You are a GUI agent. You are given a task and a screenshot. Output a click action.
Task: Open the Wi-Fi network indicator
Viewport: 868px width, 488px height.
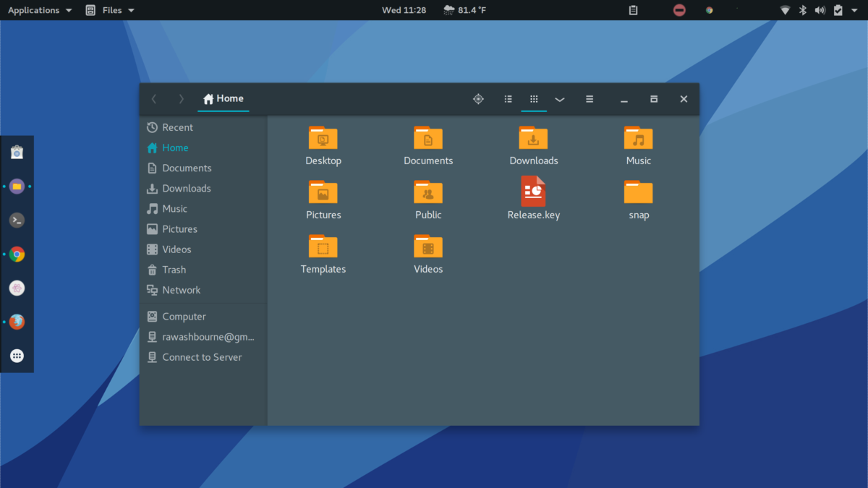pos(785,10)
